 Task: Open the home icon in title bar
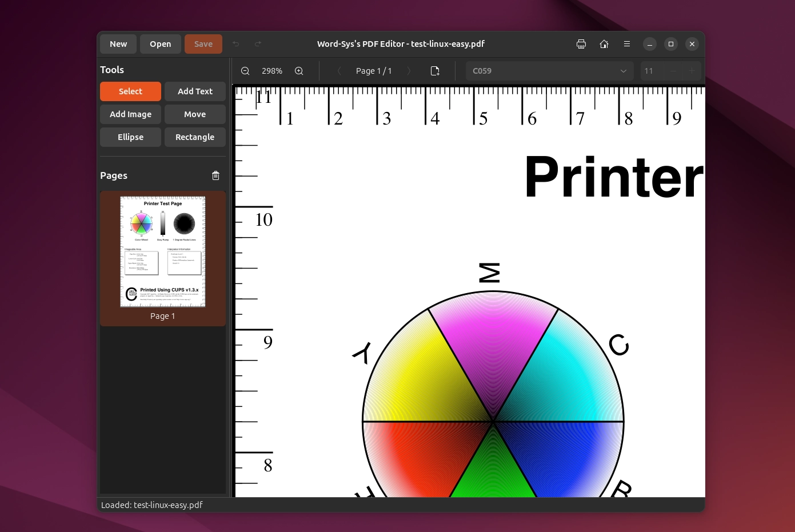[x=604, y=44]
